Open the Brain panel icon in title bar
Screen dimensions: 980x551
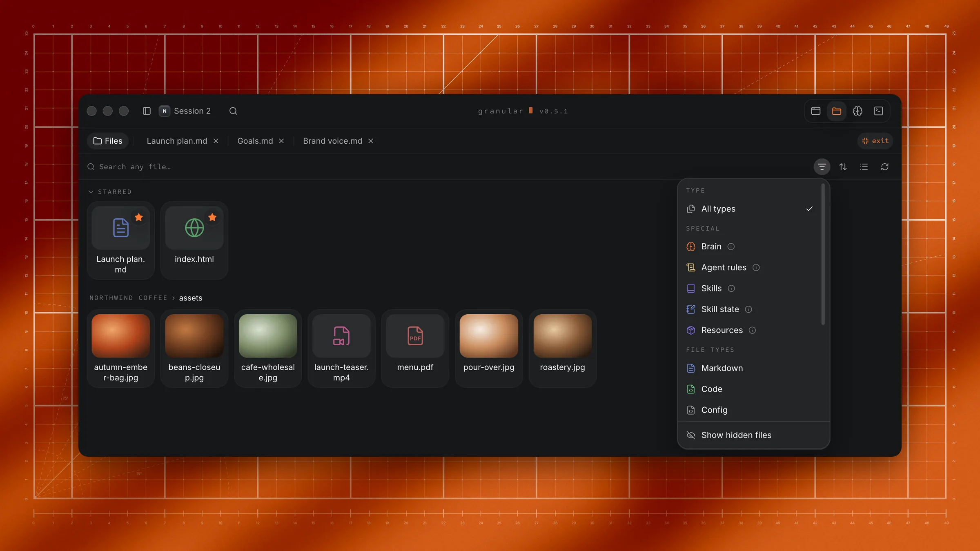pyautogui.click(x=857, y=111)
